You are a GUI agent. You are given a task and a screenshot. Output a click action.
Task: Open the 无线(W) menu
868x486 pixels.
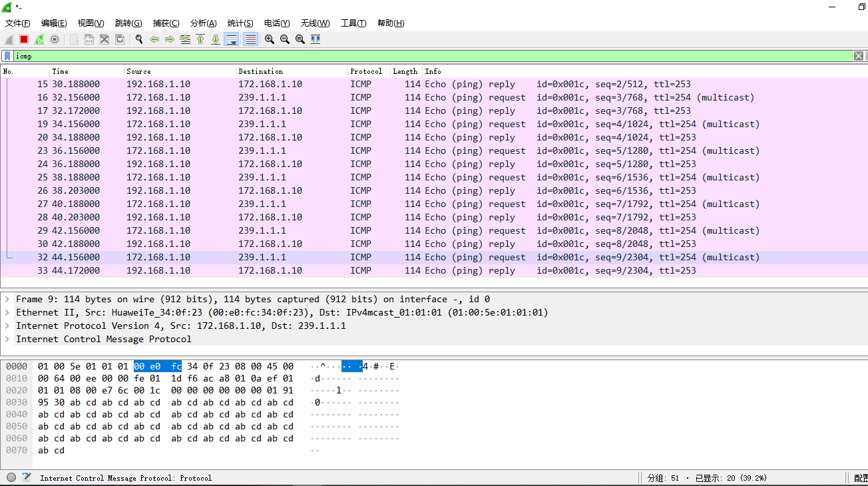(316, 23)
